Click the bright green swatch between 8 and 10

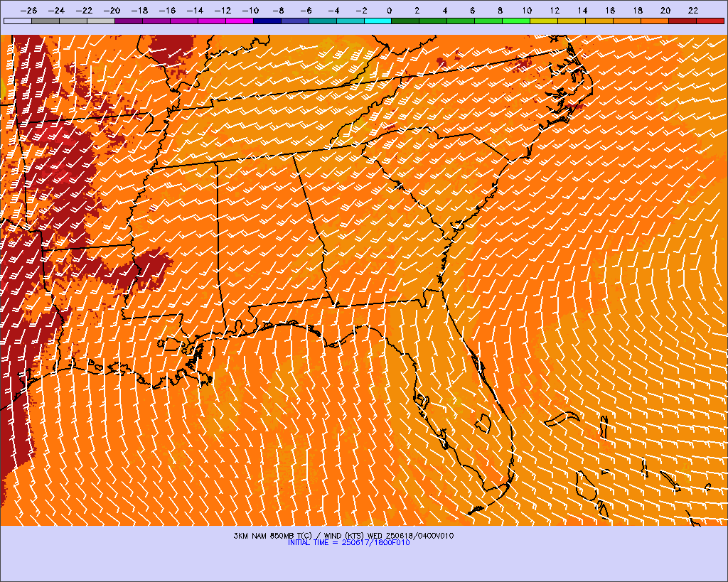tap(517, 21)
